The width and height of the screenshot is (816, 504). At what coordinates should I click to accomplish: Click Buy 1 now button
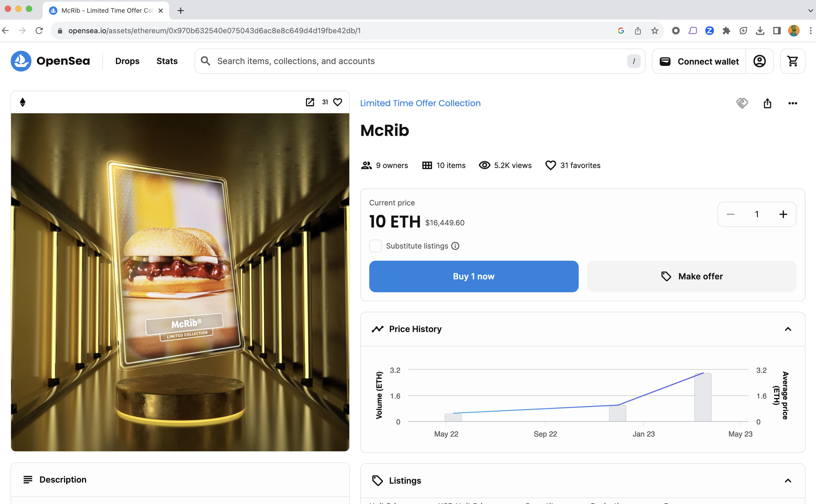pos(473,276)
